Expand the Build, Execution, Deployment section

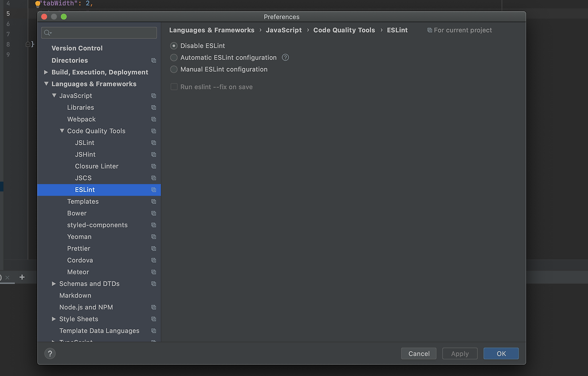(46, 72)
